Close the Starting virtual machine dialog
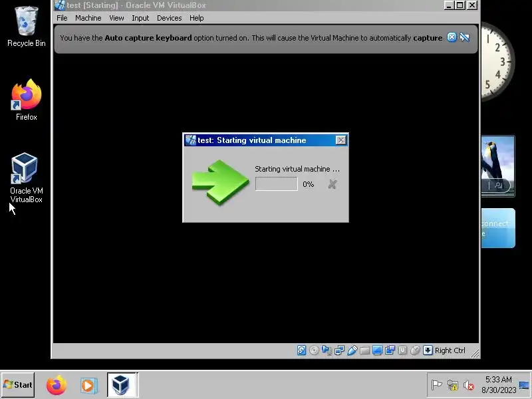Viewport: 532px width, 399px height. point(340,140)
